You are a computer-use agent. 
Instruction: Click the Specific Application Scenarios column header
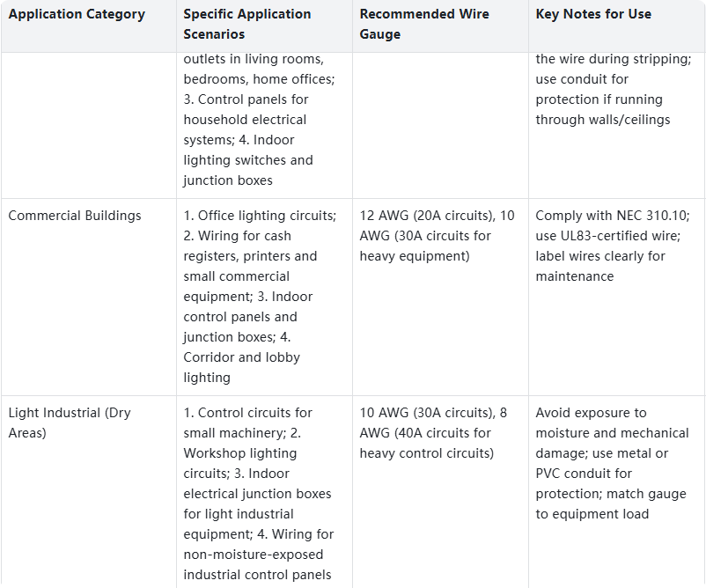coord(247,24)
